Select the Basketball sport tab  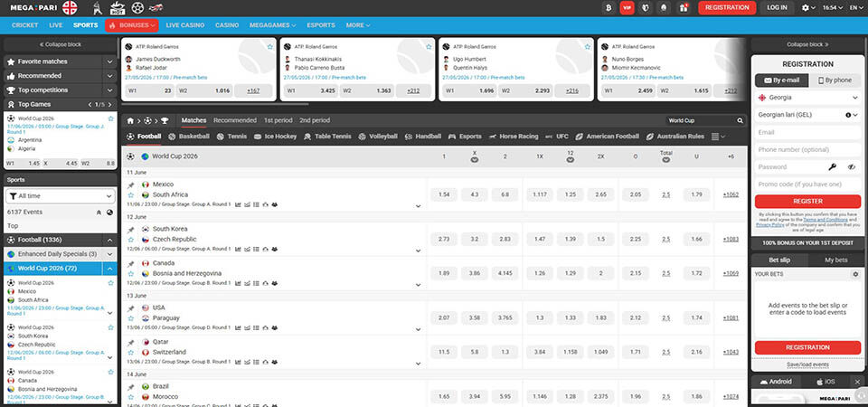click(189, 137)
